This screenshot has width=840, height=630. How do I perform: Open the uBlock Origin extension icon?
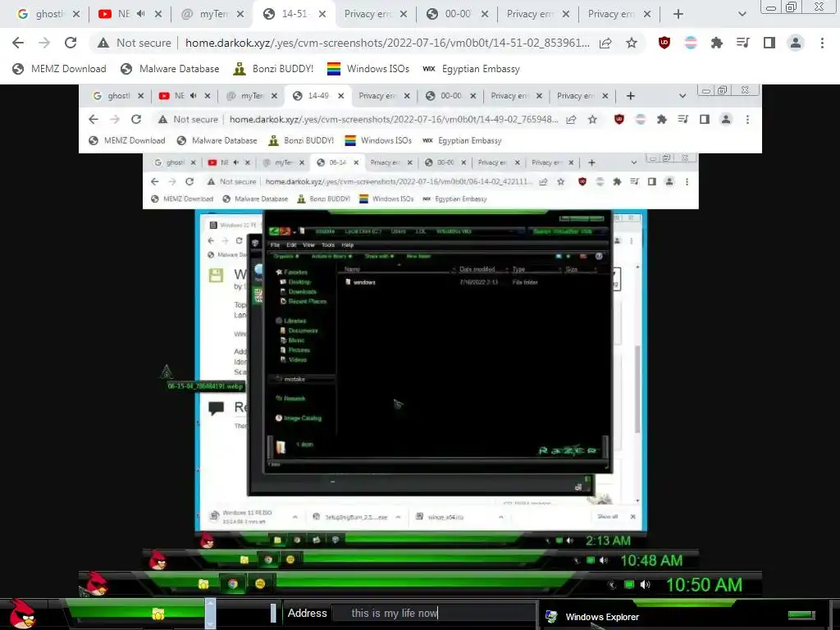click(664, 43)
